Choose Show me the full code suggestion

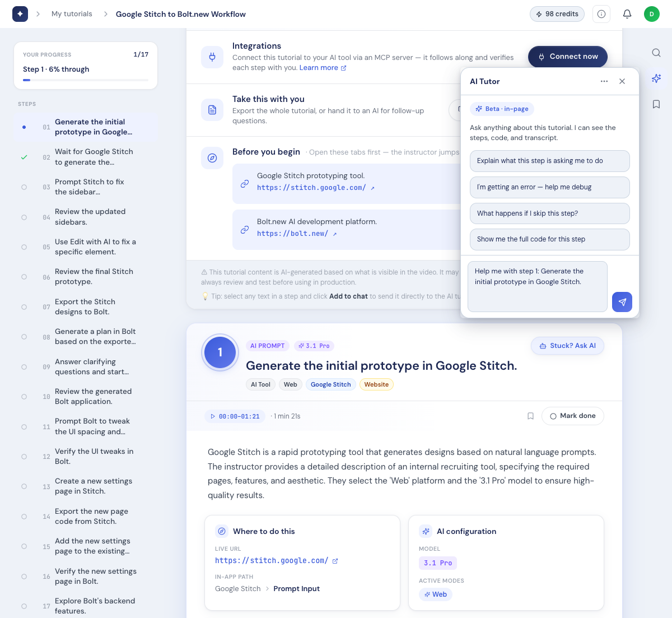(550, 239)
